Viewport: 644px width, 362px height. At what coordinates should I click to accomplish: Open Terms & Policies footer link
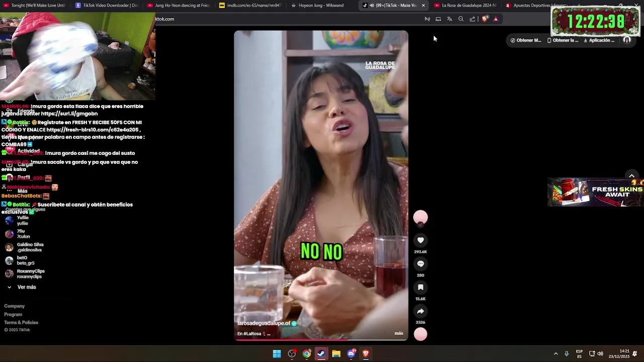(x=21, y=323)
